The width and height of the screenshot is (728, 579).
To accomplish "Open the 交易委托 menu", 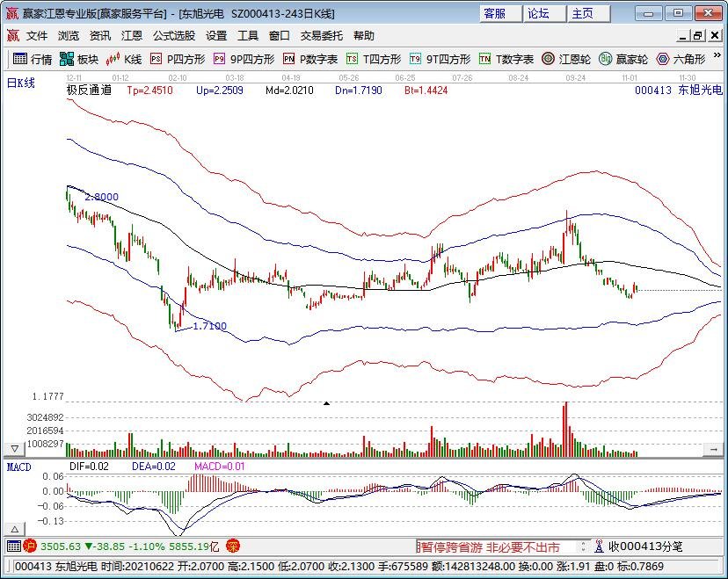I will coord(322,36).
